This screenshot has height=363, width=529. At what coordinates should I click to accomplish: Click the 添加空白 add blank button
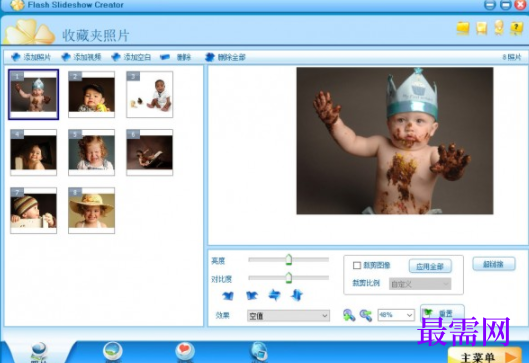(x=131, y=57)
